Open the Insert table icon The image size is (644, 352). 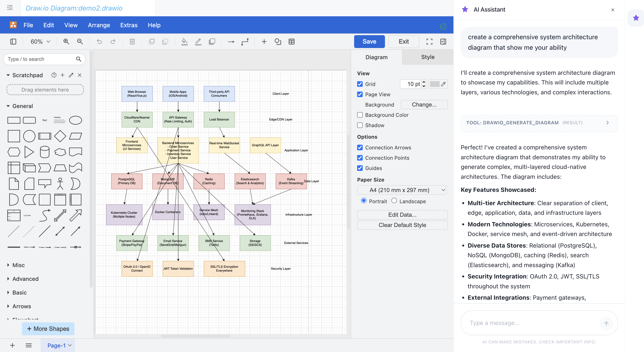coord(292,42)
